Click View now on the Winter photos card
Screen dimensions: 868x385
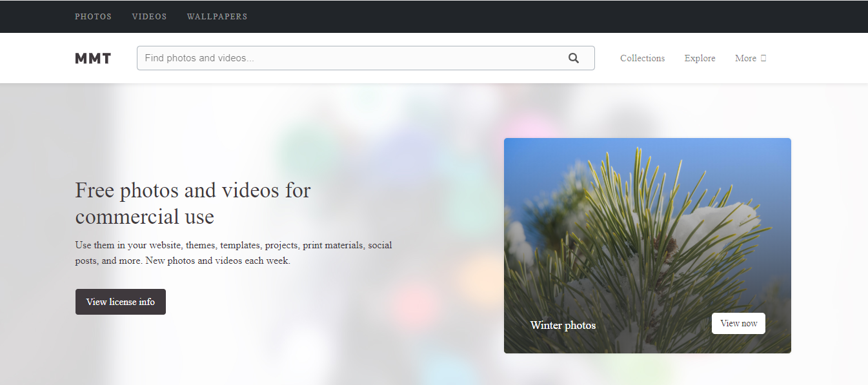tap(738, 323)
